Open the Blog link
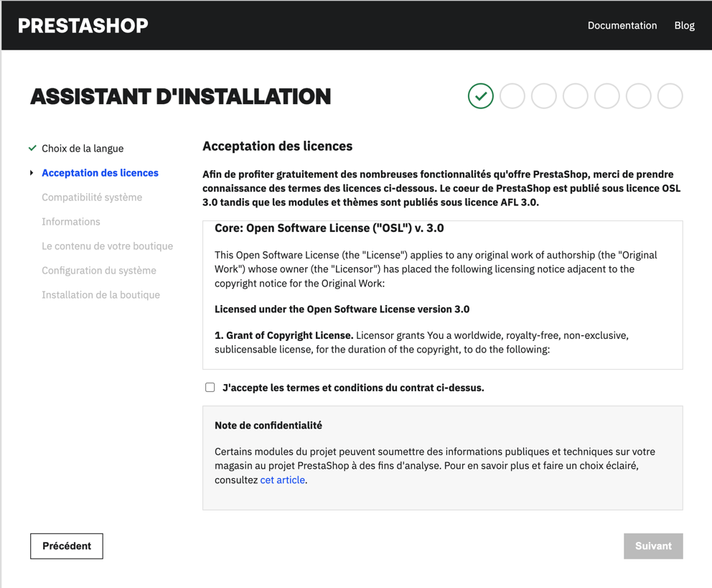This screenshot has width=712, height=588. [684, 25]
